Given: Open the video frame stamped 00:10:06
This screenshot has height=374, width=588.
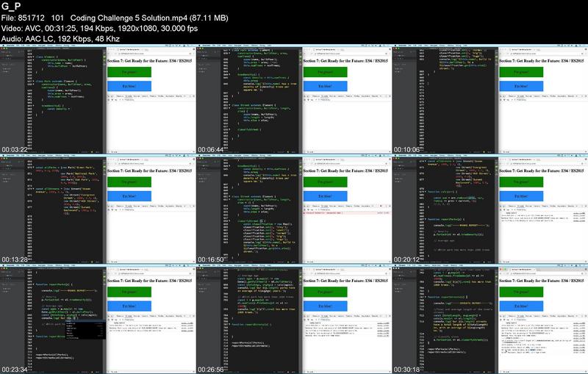Looking at the screenshot, I should [x=490, y=99].
